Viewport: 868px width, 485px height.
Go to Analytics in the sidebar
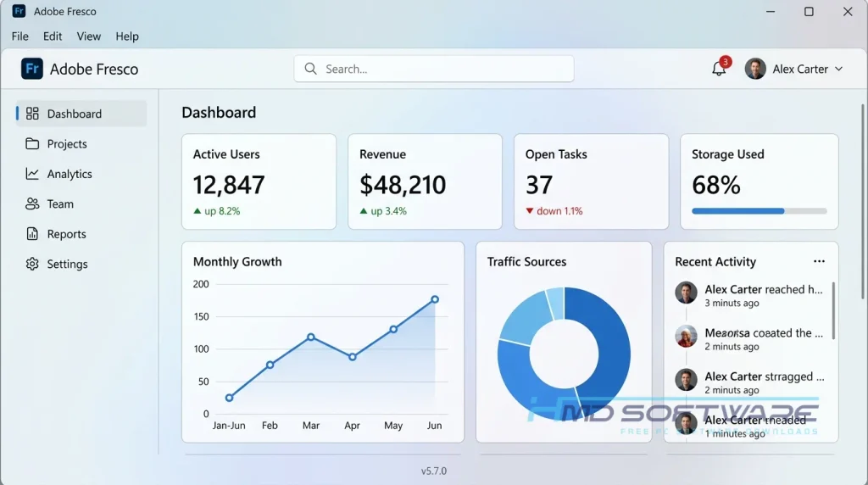pyautogui.click(x=81, y=174)
